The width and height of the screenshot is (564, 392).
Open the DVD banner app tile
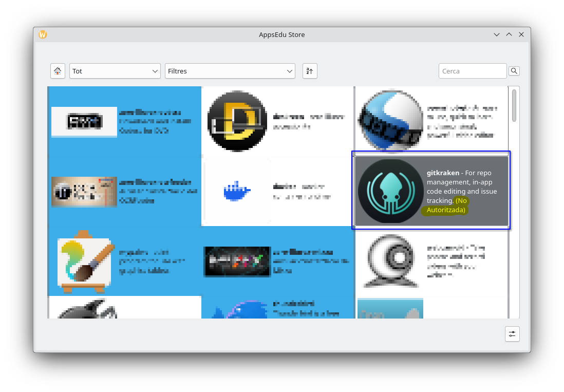[x=84, y=122]
